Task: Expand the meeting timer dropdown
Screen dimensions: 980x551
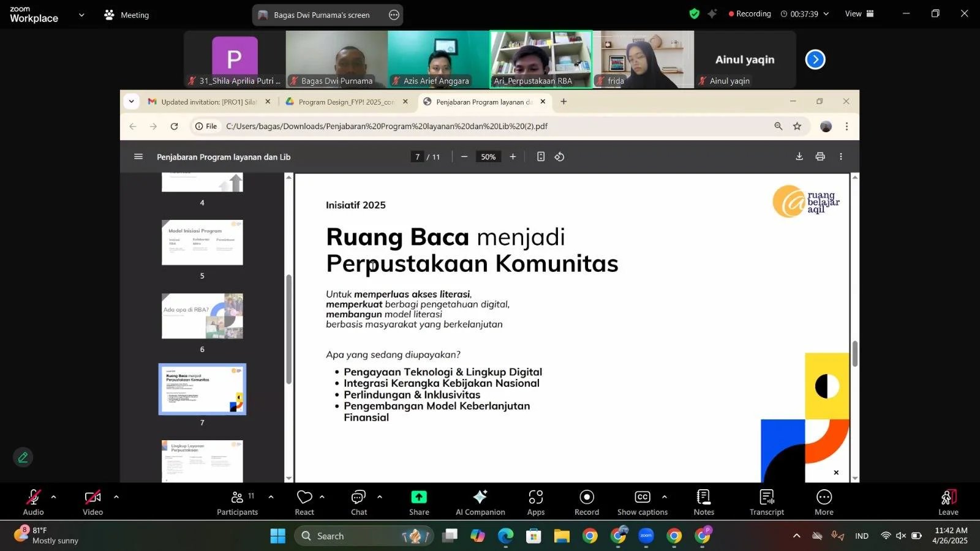Action: coord(826,13)
